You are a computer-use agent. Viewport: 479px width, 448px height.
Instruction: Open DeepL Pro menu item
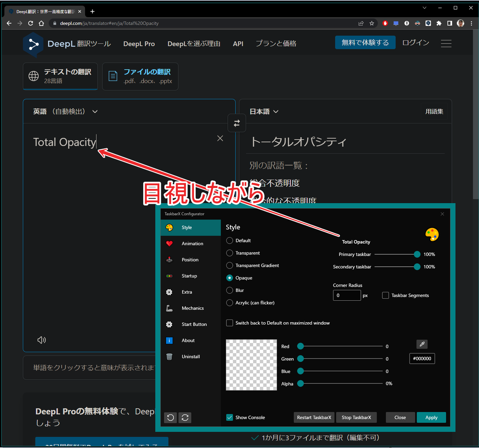[139, 44]
